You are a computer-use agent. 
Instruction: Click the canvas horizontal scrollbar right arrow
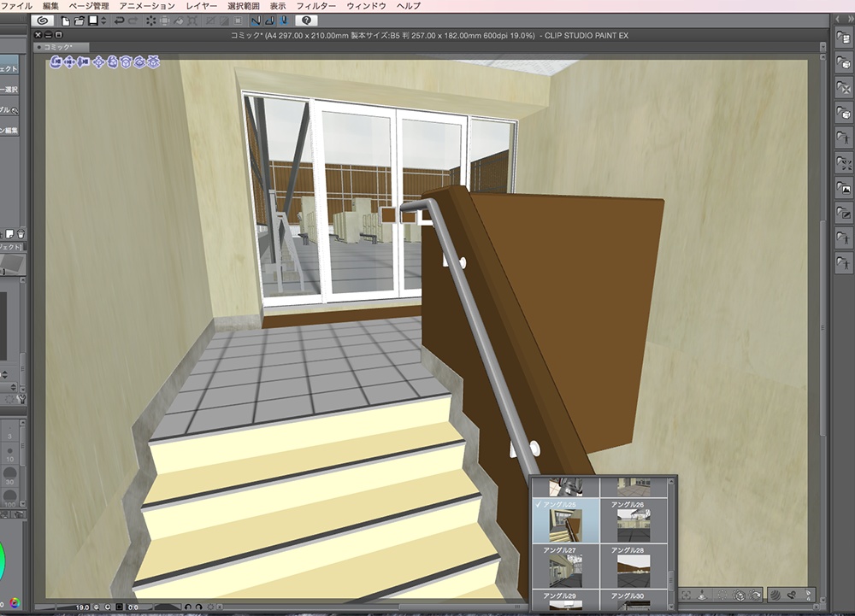coord(816,607)
